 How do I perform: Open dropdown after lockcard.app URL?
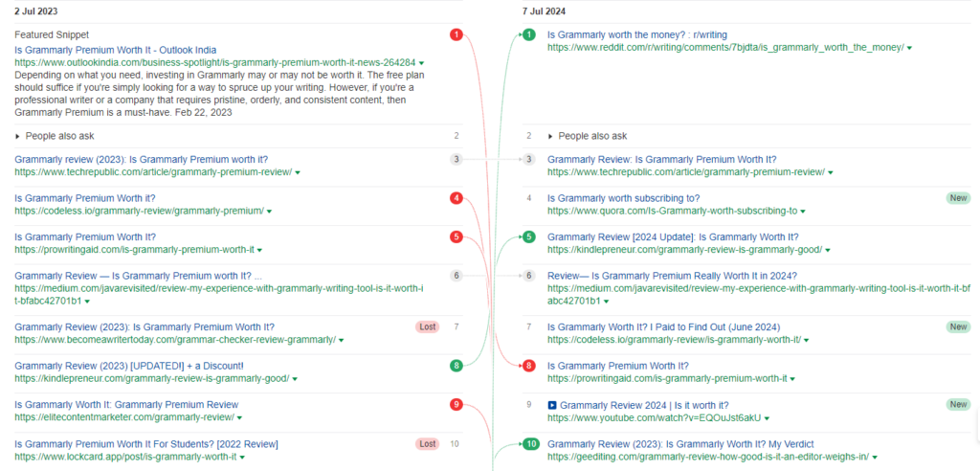[242, 458]
